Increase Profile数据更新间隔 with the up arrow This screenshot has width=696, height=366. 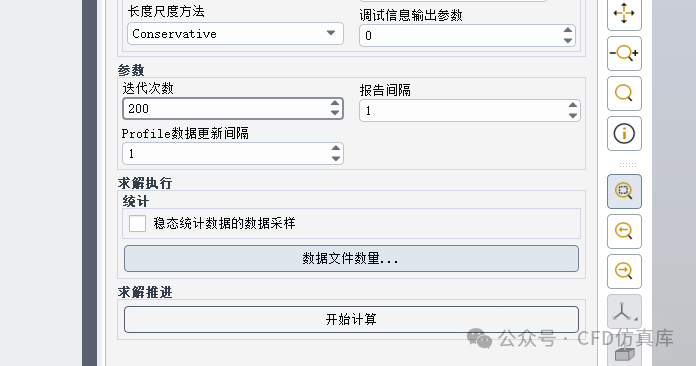tap(336, 148)
